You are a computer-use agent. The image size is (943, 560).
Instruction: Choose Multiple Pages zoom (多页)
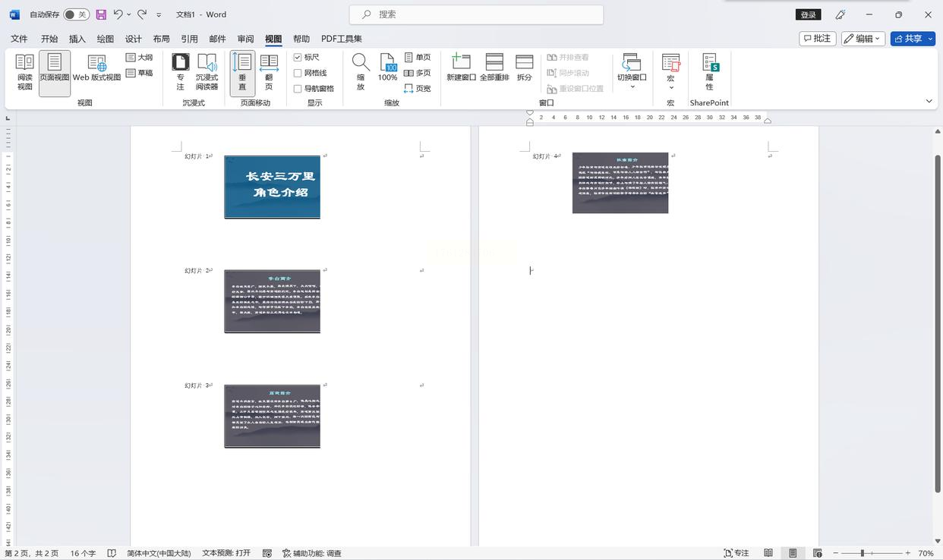point(418,73)
